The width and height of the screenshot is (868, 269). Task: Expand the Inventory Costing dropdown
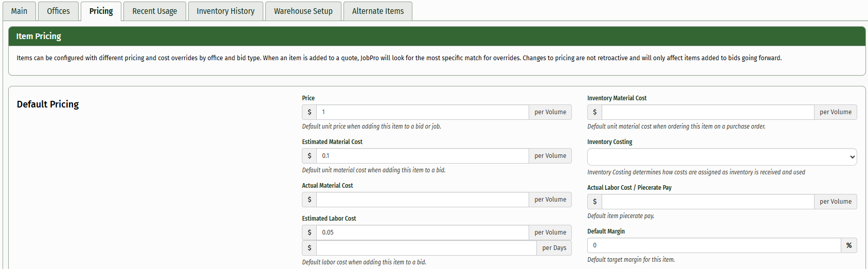(x=721, y=157)
